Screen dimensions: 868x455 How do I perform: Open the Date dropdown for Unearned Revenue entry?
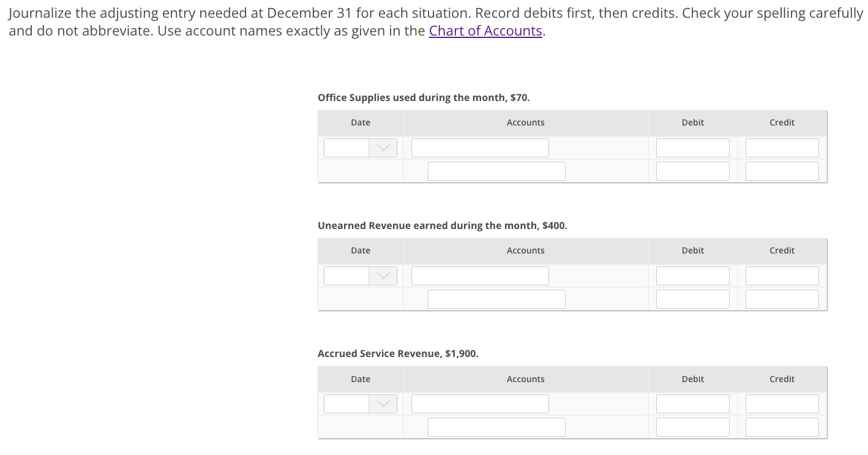[x=383, y=276]
